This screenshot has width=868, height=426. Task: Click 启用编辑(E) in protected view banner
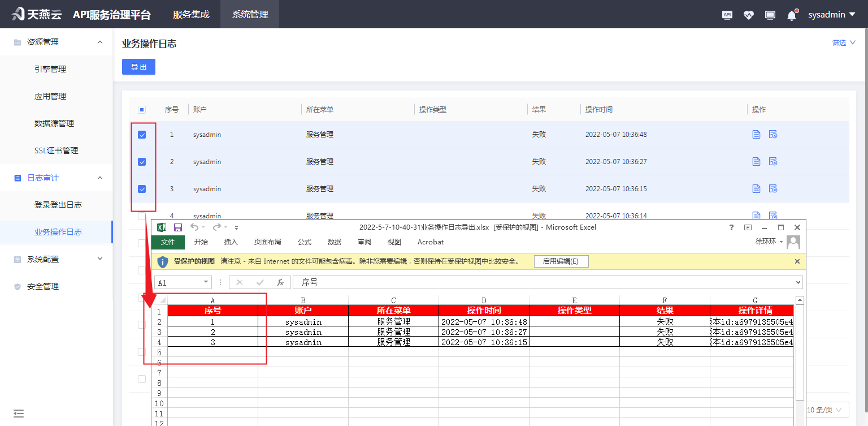[561, 261]
